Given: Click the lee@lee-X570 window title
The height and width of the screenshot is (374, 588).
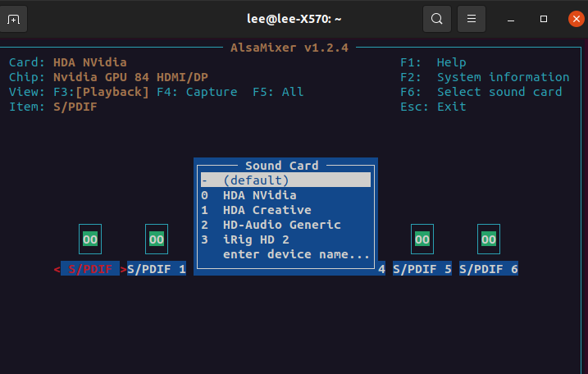Looking at the screenshot, I should coord(294,19).
